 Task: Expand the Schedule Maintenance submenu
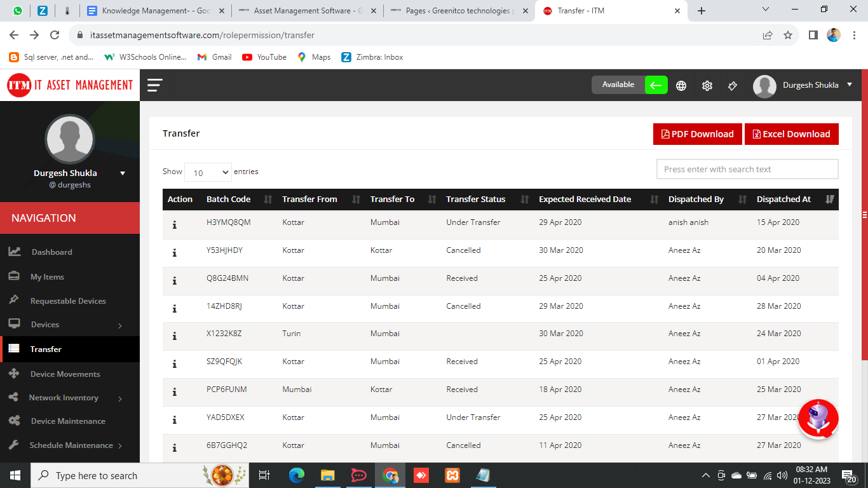[70, 445]
